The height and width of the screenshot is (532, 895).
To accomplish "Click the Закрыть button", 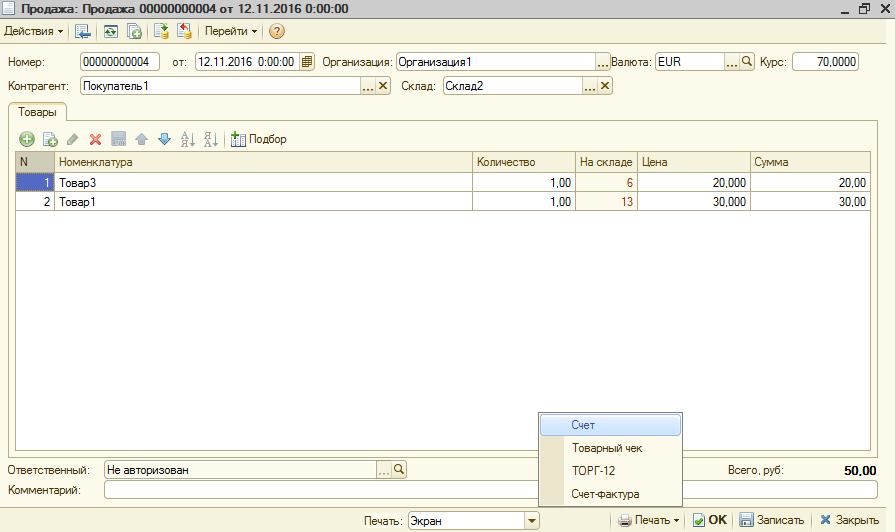I will click(x=849, y=520).
